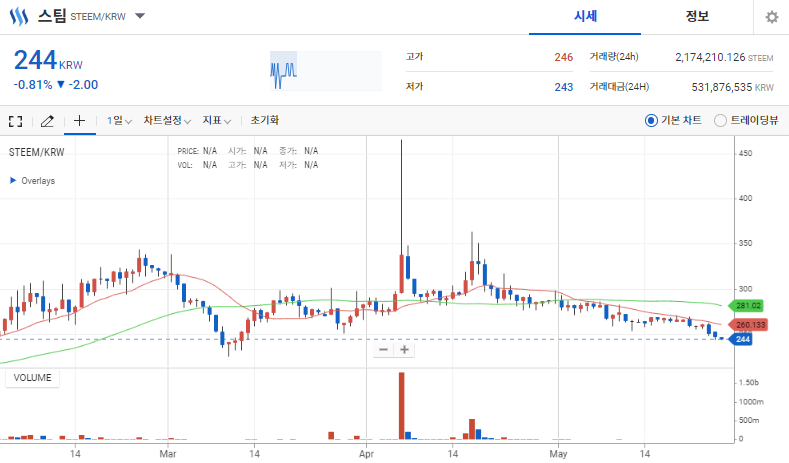Open STEEM/KRW market selector dropdown arrow
789x463 pixels.
pos(140,16)
